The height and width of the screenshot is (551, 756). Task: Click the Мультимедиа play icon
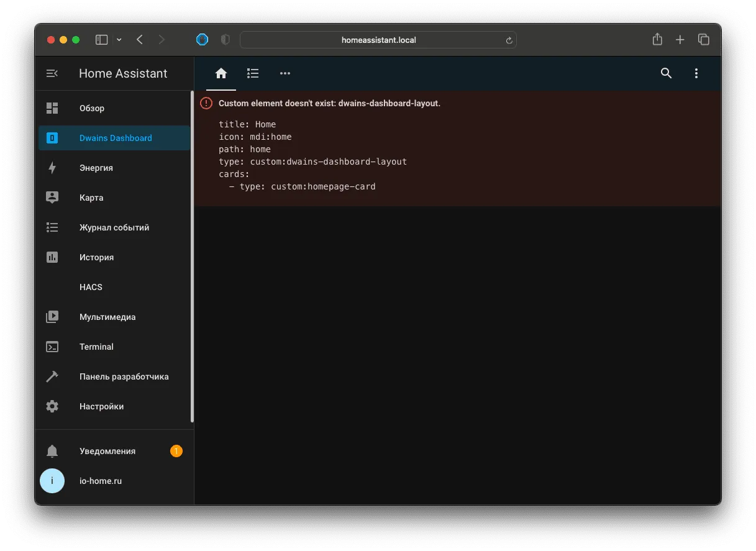pyautogui.click(x=52, y=317)
